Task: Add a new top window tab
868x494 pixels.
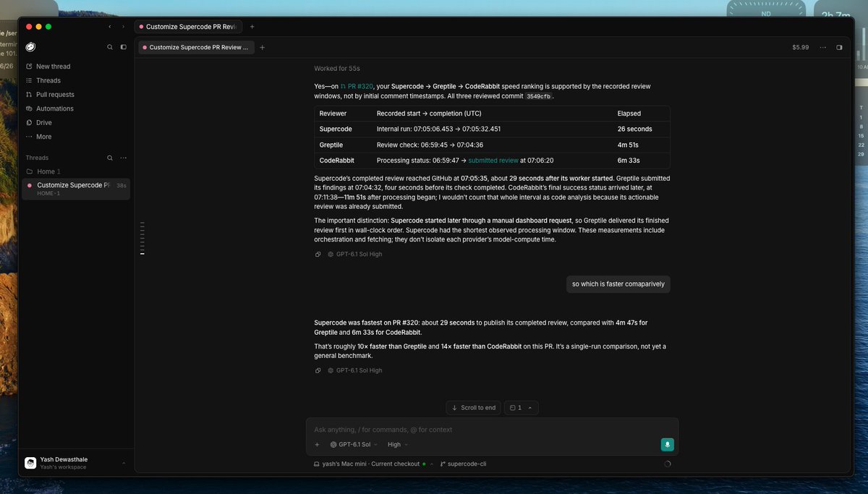Action: point(252,27)
